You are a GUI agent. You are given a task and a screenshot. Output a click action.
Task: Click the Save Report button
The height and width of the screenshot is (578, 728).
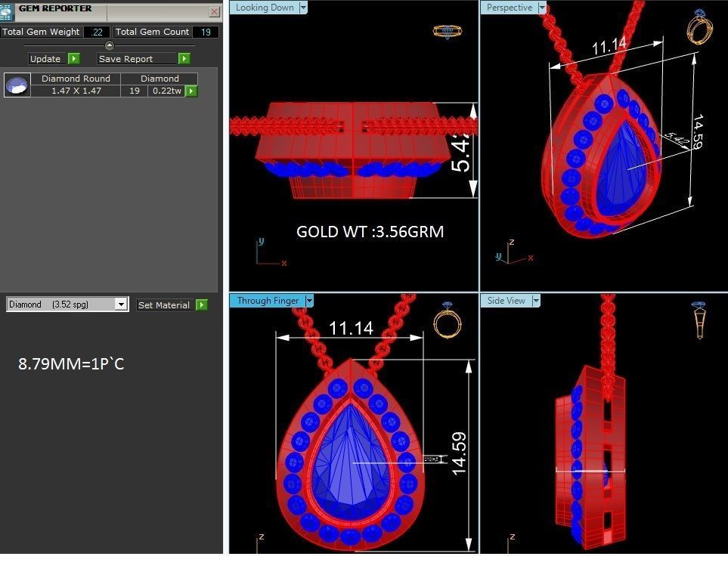click(x=138, y=58)
